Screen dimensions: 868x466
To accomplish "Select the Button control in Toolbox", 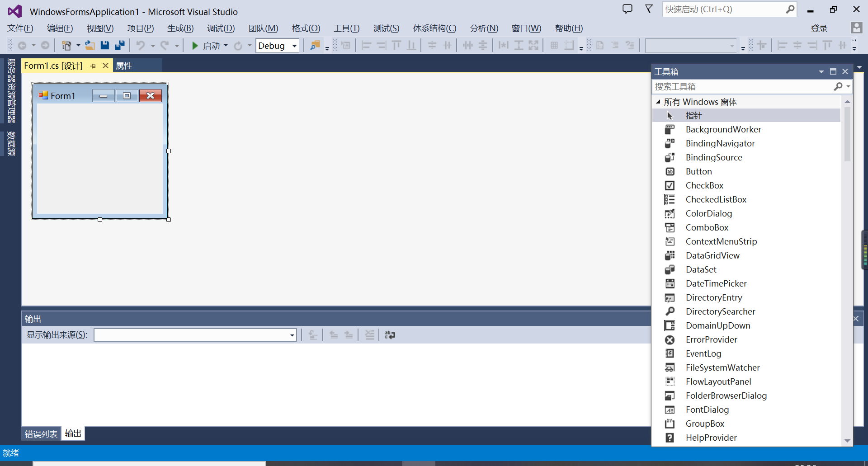I will [699, 171].
